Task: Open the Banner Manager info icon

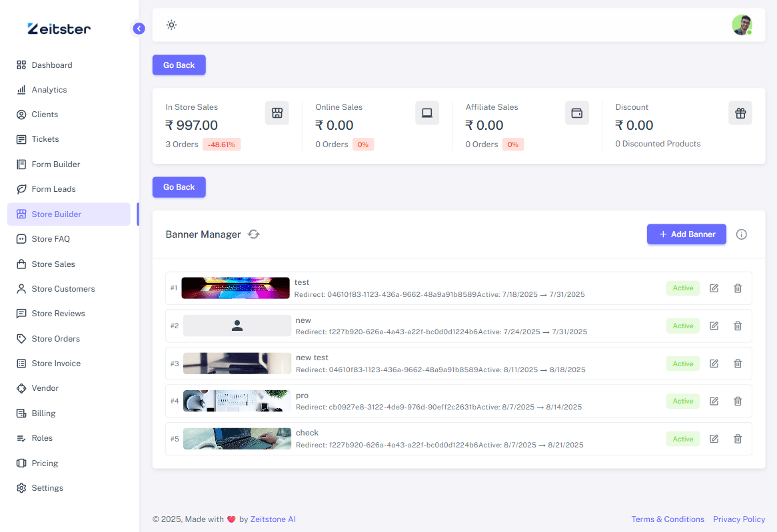Action: tap(741, 234)
